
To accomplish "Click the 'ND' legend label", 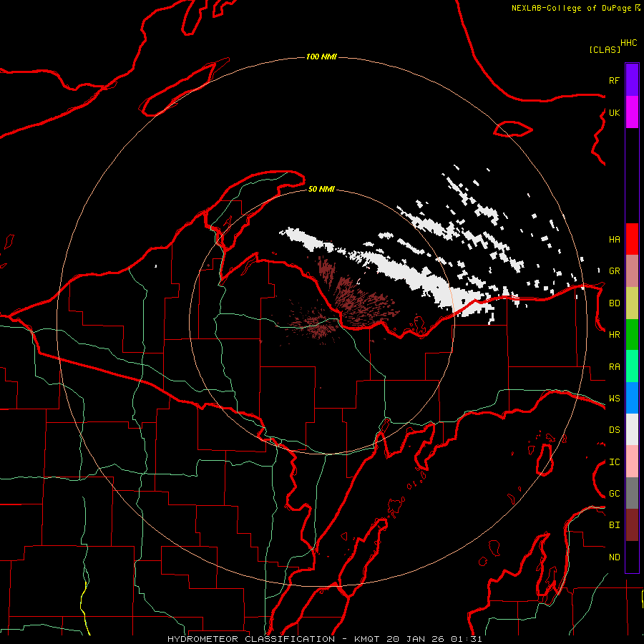I will click(x=614, y=557).
